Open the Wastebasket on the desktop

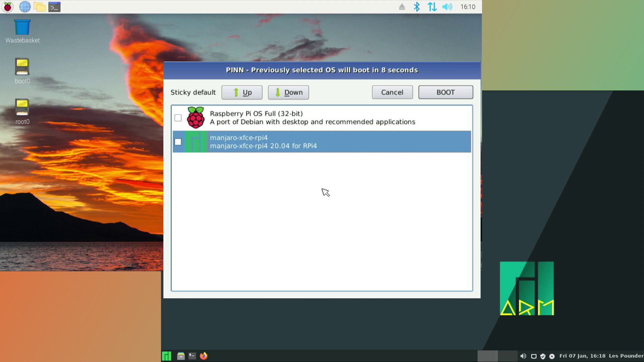(22, 27)
